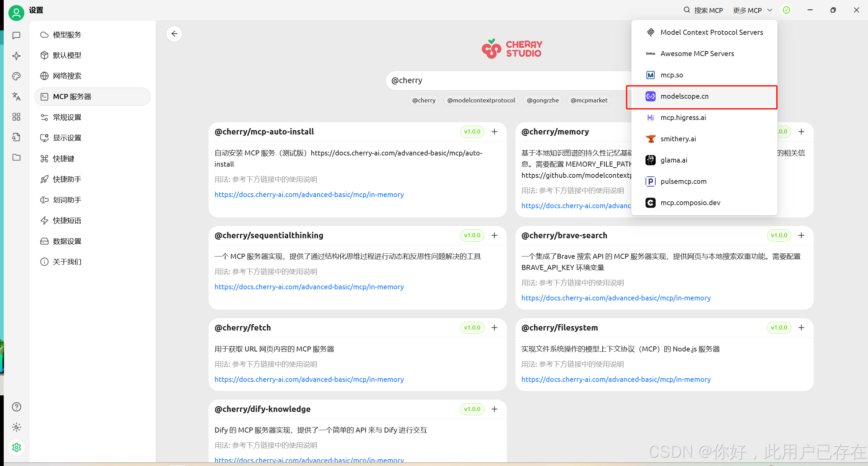Open MCP 服务器 settings section
Screen dimensions: 868x466
[92, 97]
